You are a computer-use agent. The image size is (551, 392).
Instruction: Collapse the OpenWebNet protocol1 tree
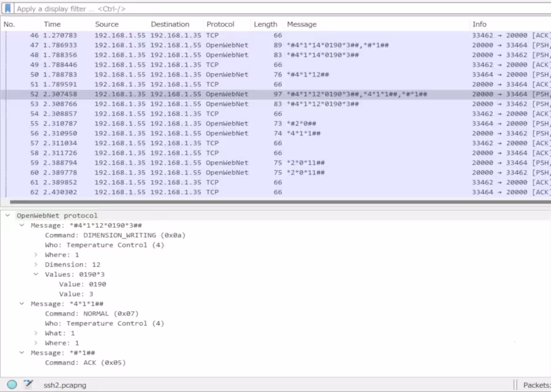(7, 215)
